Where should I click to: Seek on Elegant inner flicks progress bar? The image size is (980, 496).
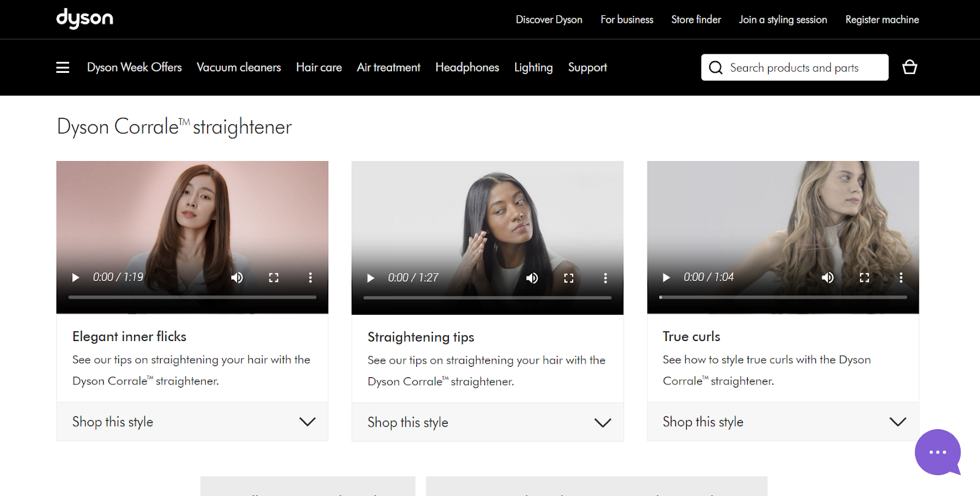coord(192,297)
